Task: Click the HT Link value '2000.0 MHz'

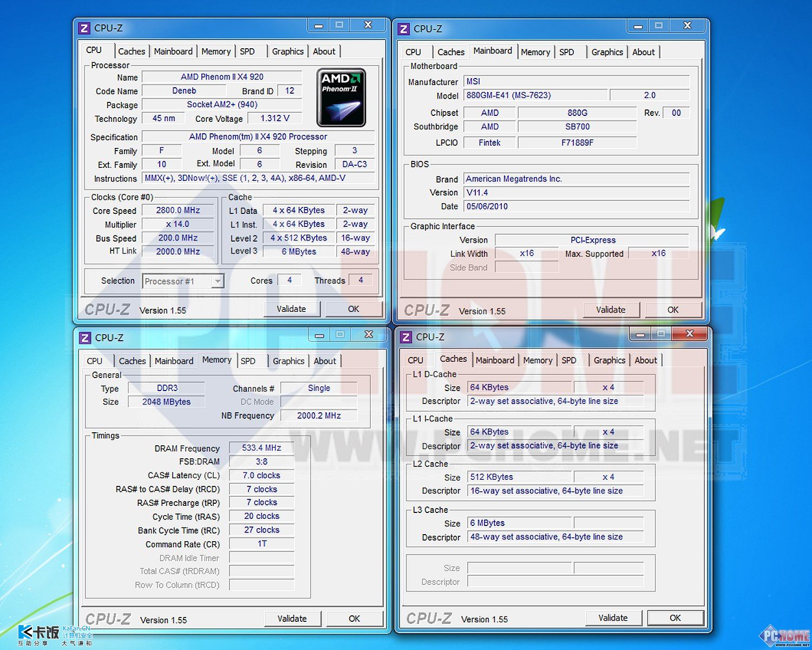Action: click(178, 251)
